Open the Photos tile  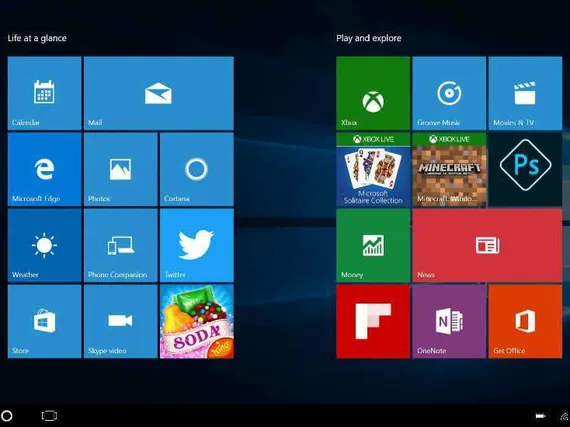click(x=121, y=169)
